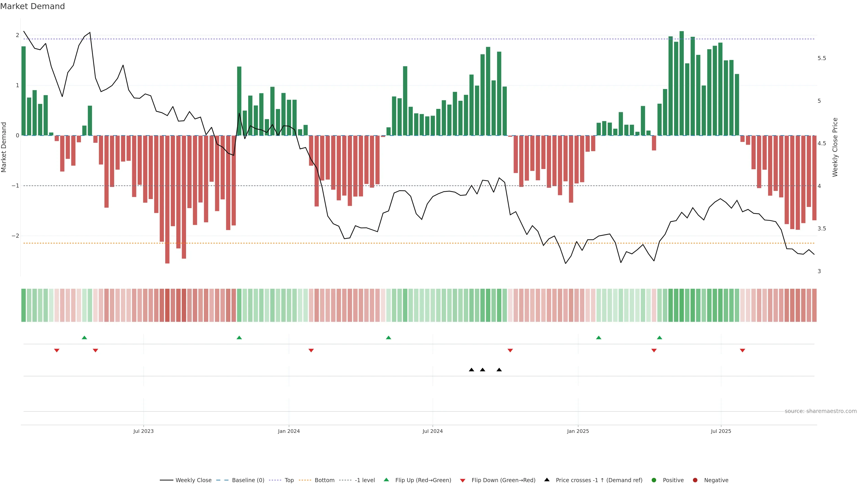
Task: Click the Negative red dot legend icon
Action: click(x=695, y=480)
